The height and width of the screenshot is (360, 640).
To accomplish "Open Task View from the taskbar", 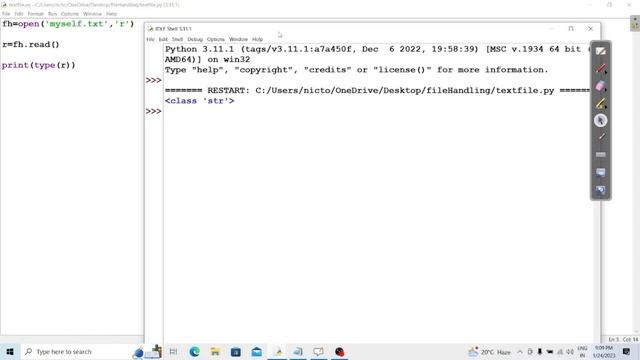I will 173,351.
